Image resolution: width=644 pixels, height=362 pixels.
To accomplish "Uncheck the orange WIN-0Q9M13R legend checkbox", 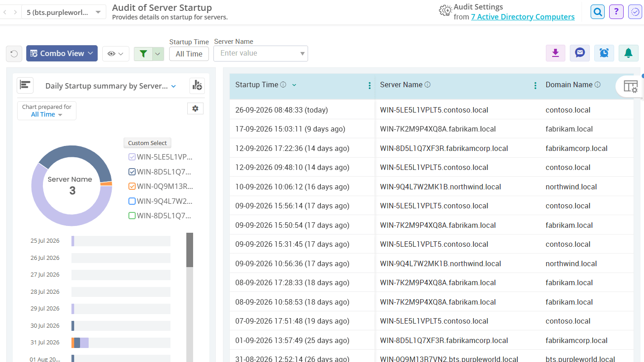I will pyautogui.click(x=132, y=186).
